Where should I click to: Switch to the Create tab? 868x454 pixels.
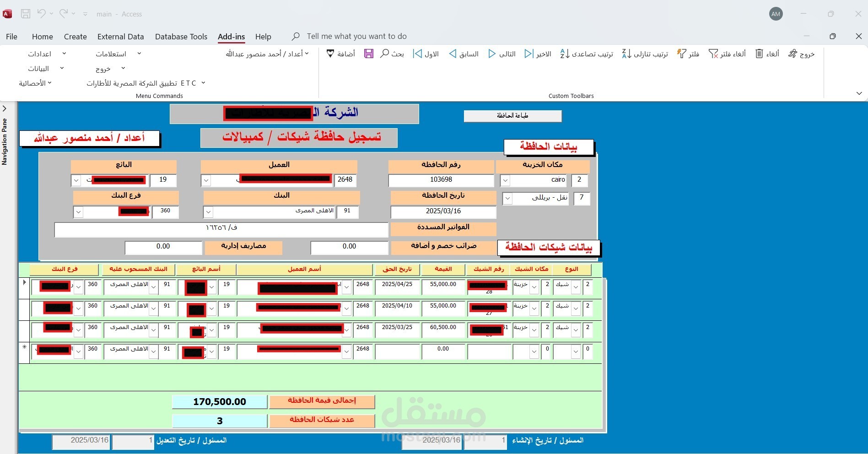[75, 37]
